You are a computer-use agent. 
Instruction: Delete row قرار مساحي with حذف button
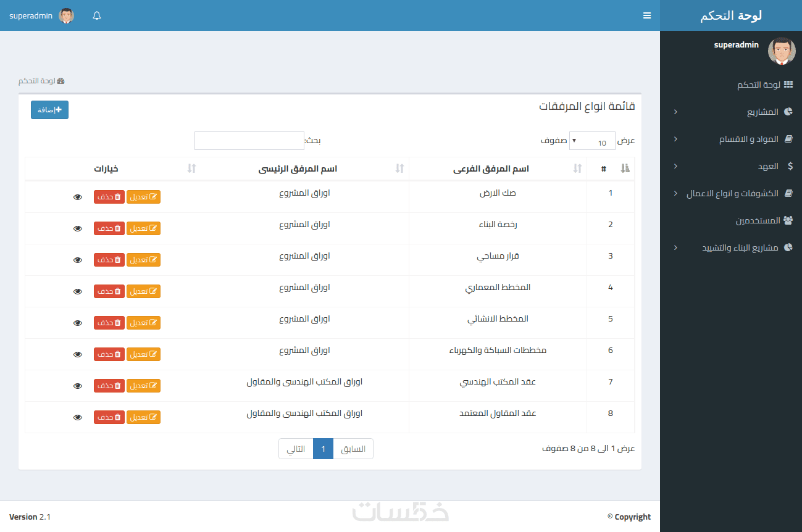pos(109,260)
